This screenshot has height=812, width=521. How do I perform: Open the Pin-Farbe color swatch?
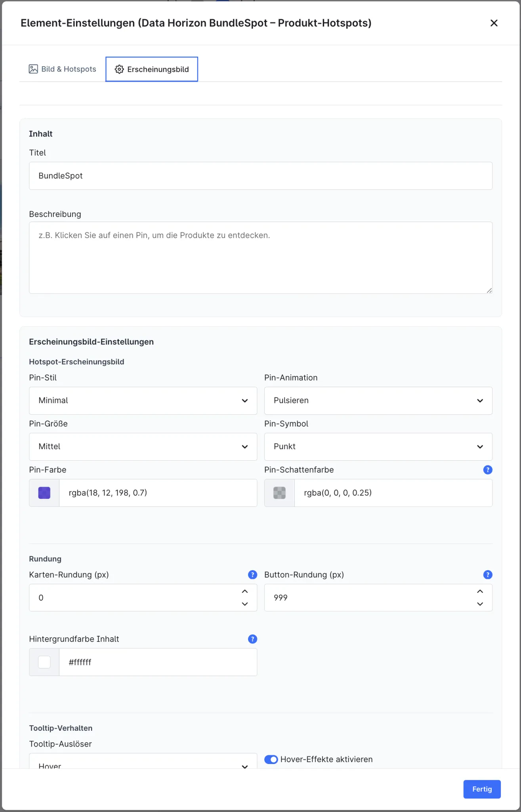click(x=44, y=493)
